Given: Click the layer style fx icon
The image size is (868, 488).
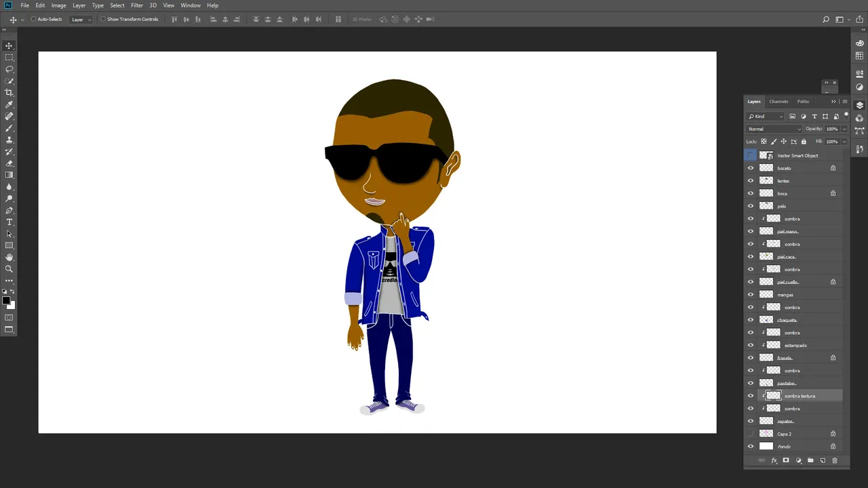Looking at the screenshot, I should pyautogui.click(x=774, y=460).
